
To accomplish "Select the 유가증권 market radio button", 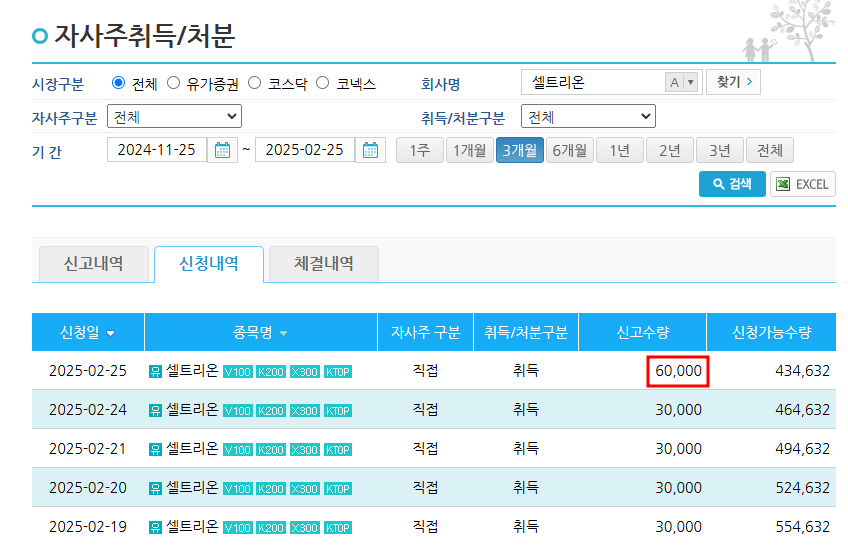I will (x=173, y=83).
